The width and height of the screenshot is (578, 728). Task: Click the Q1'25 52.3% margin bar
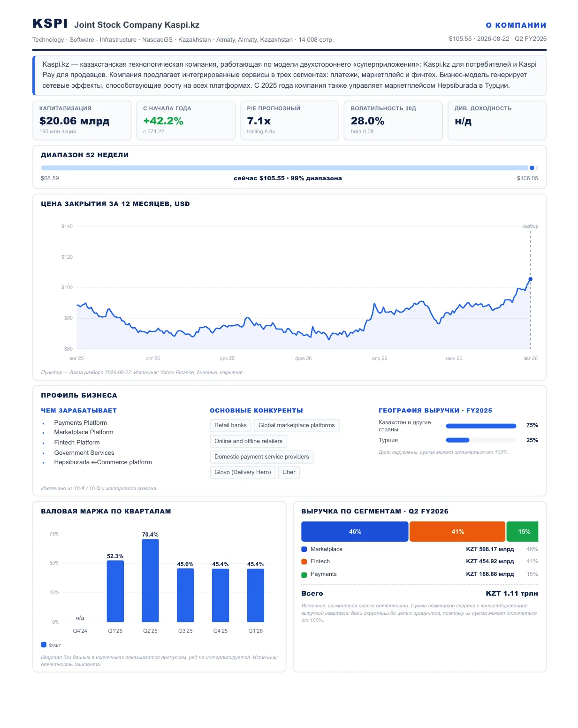115,591
